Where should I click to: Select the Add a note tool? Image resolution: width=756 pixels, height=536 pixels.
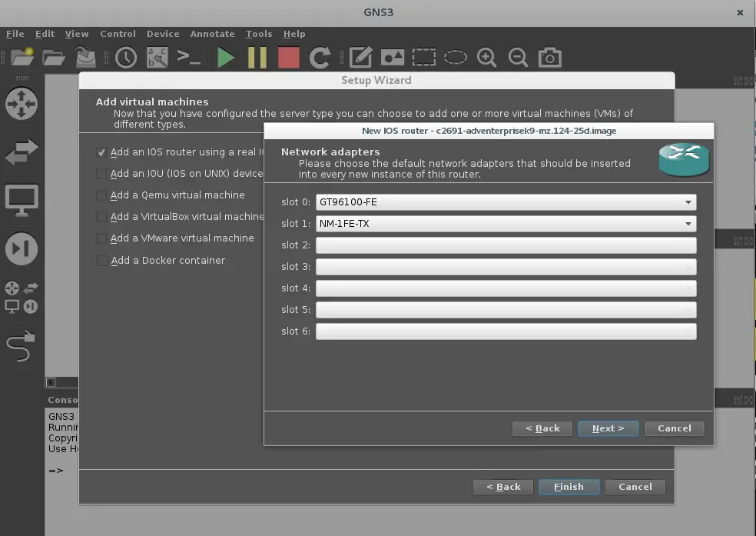360,58
